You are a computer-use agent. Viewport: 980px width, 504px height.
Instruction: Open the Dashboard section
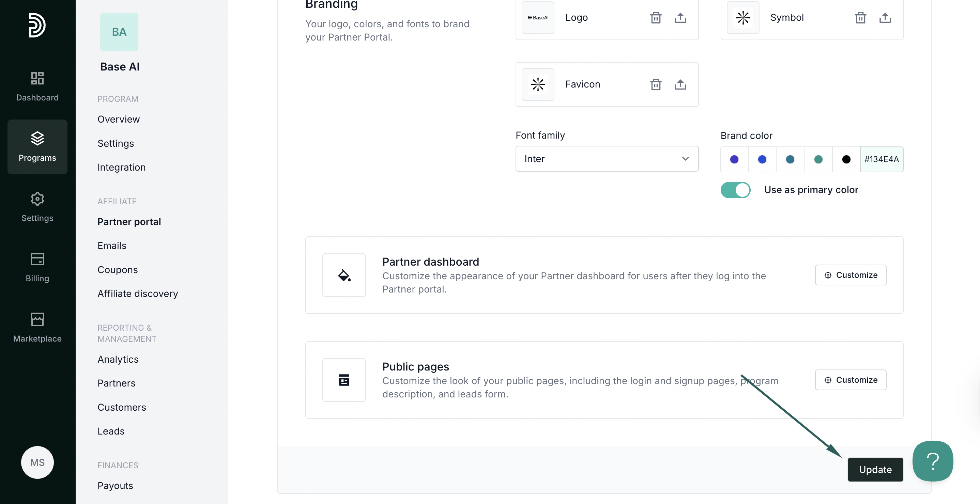click(37, 86)
